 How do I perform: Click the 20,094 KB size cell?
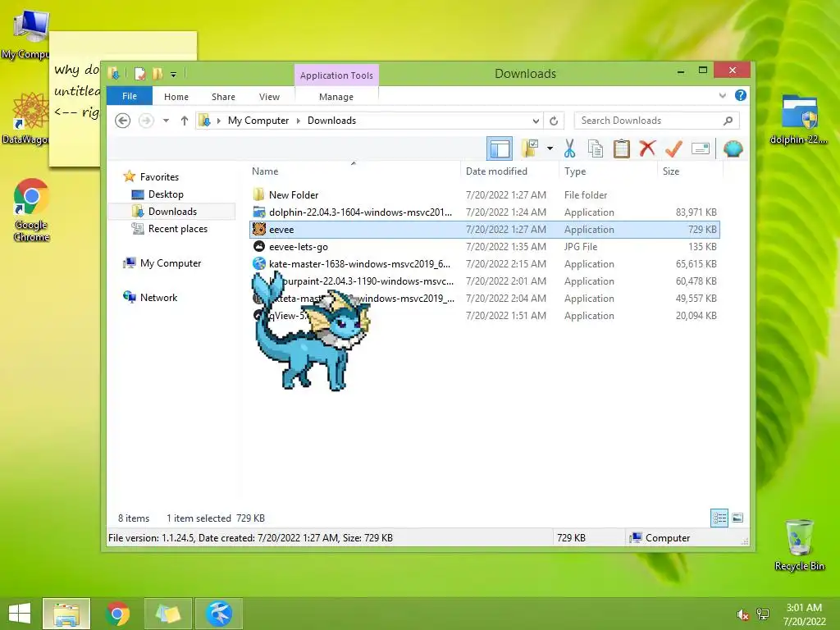click(696, 316)
